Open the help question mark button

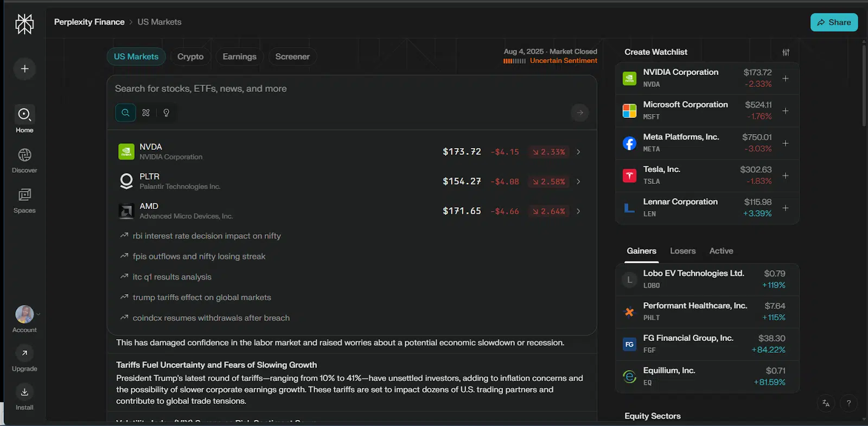(x=848, y=403)
